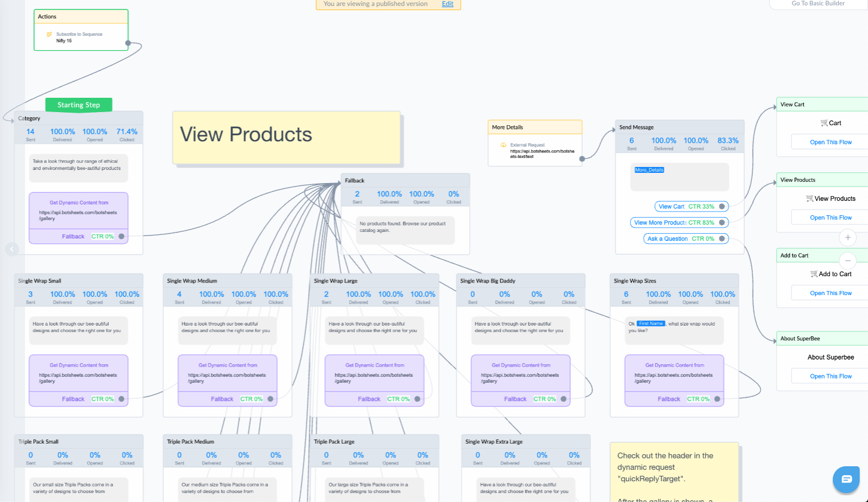Select the Single Wrap Large node header

[375, 281]
